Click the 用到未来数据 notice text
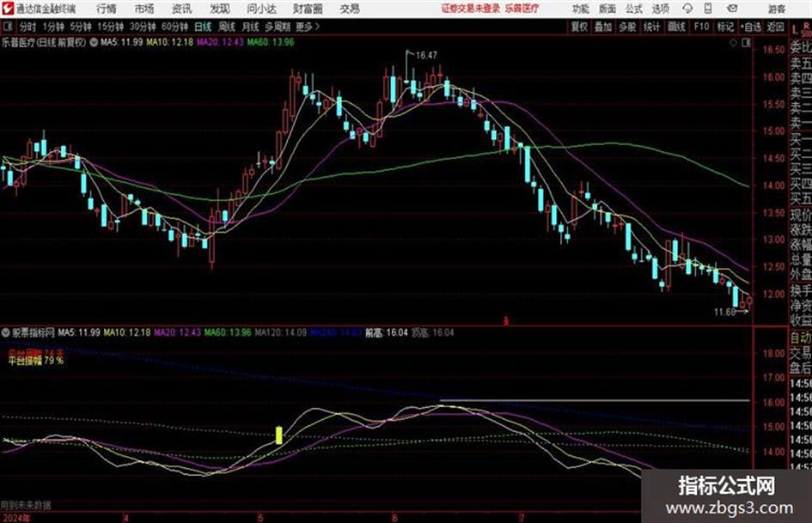This screenshot has width=812, height=523. coord(26,505)
